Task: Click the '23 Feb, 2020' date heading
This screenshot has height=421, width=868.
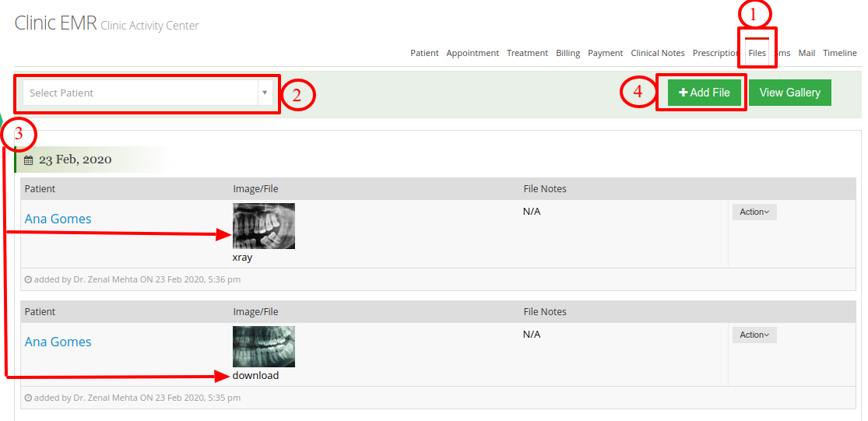Action: pyautogui.click(x=76, y=160)
